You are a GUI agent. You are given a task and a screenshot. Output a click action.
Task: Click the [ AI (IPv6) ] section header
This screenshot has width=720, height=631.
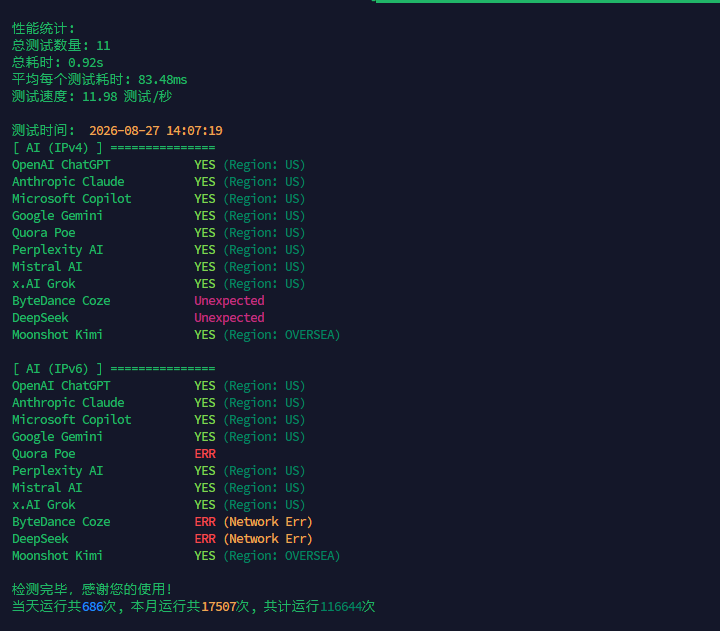(x=113, y=368)
